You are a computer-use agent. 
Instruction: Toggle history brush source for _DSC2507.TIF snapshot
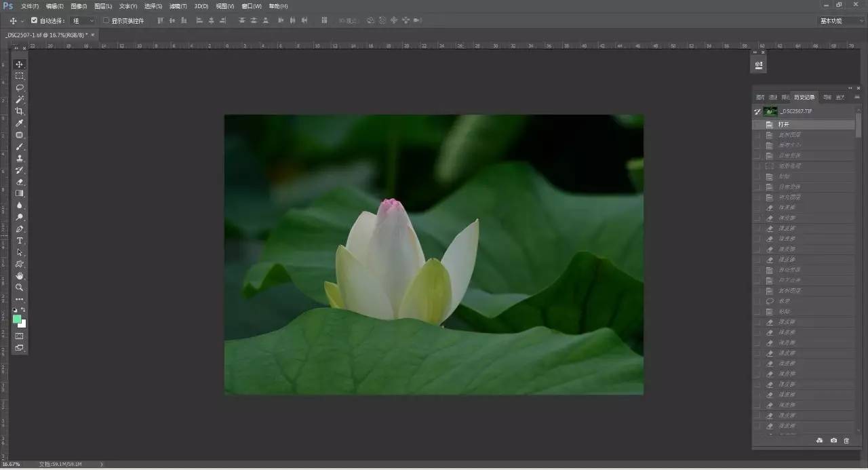[x=757, y=111]
